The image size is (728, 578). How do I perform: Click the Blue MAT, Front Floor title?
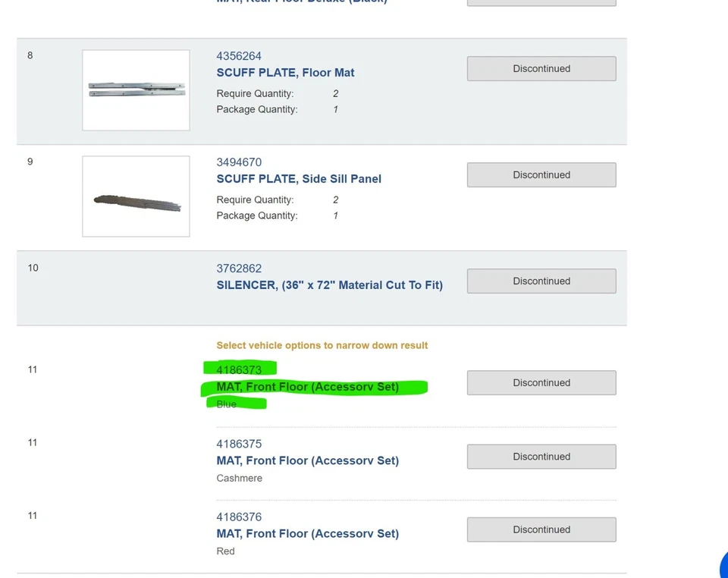coord(307,387)
